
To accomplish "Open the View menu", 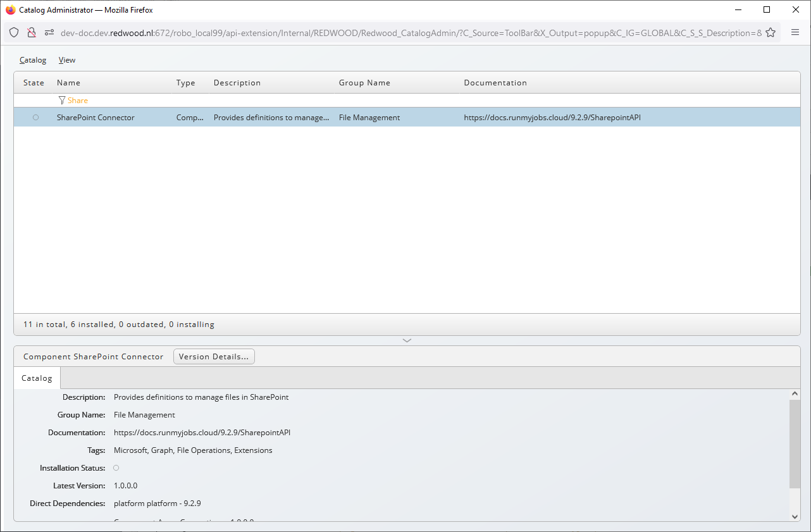I will coord(67,60).
